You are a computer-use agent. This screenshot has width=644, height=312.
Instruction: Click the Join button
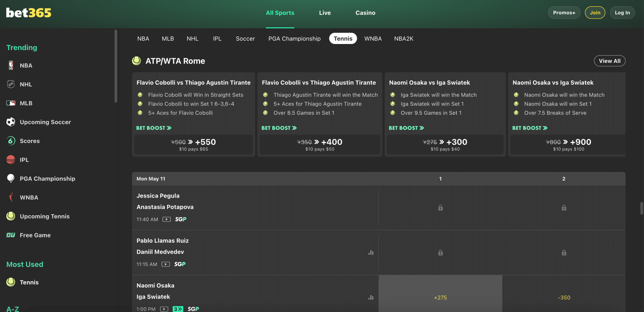[595, 13]
